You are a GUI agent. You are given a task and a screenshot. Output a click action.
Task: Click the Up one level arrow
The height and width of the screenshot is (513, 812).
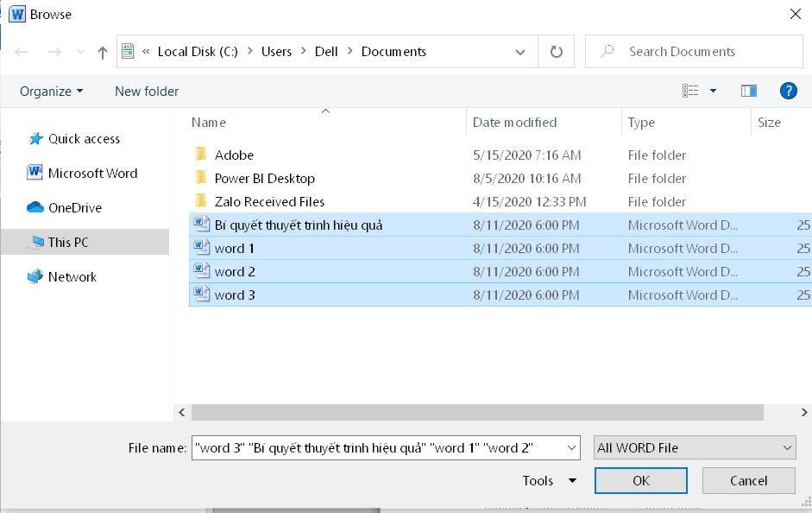click(103, 52)
